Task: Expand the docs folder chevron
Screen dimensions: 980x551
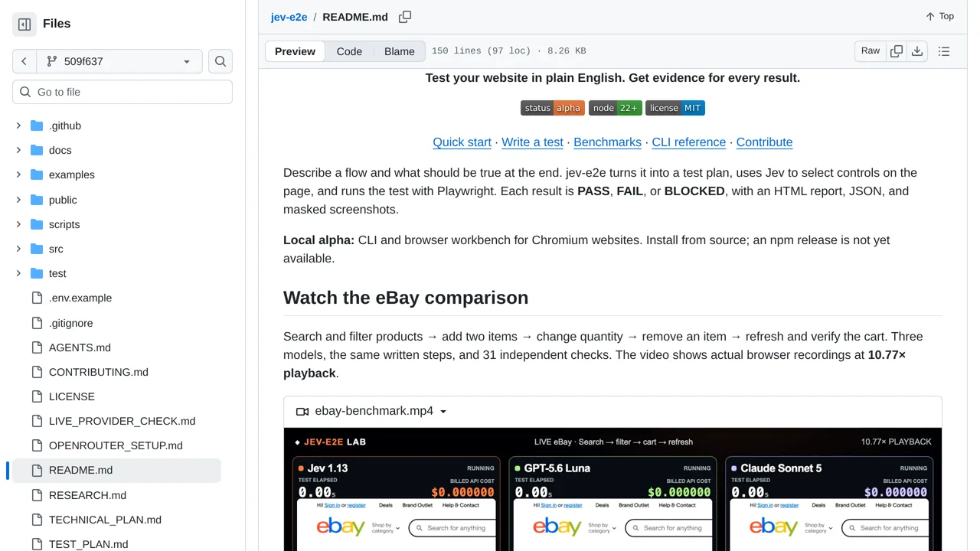Action: pos(18,150)
